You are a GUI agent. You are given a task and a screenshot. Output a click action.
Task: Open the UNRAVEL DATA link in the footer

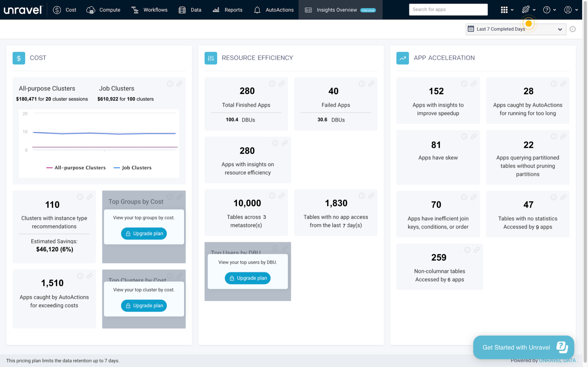557,360
